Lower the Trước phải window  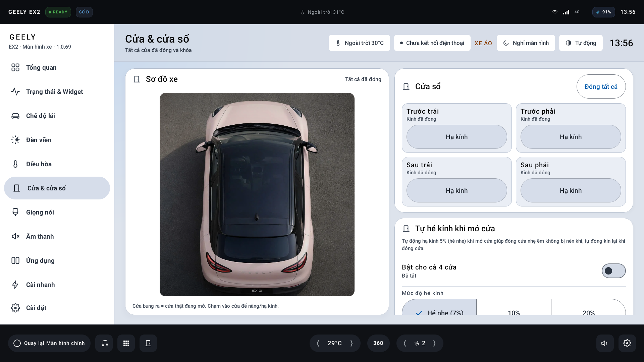(x=571, y=137)
